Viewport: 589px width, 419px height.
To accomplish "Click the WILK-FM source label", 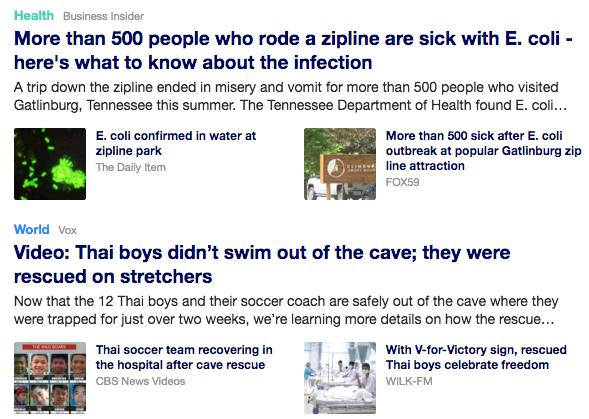I will click(409, 381).
